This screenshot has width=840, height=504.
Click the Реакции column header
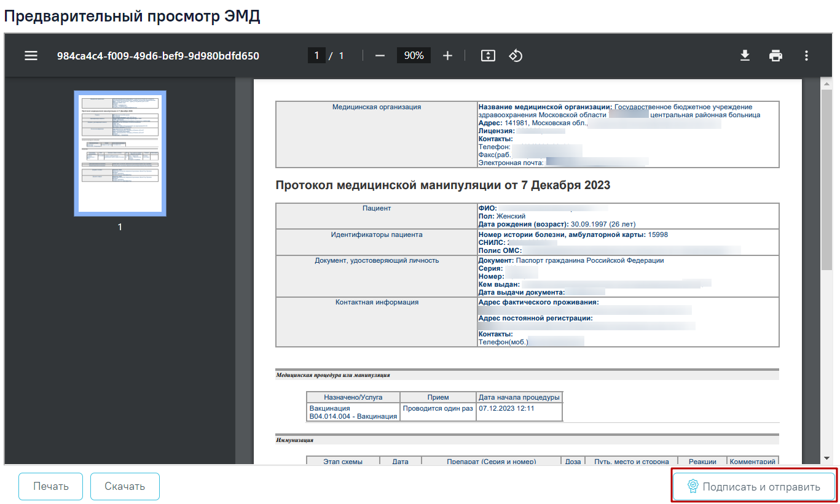(702, 462)
